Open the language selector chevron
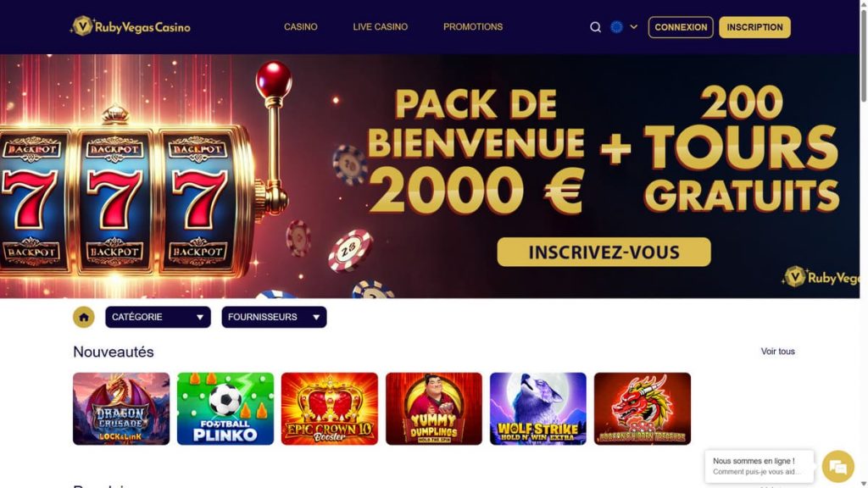 [x=634, y=26]
